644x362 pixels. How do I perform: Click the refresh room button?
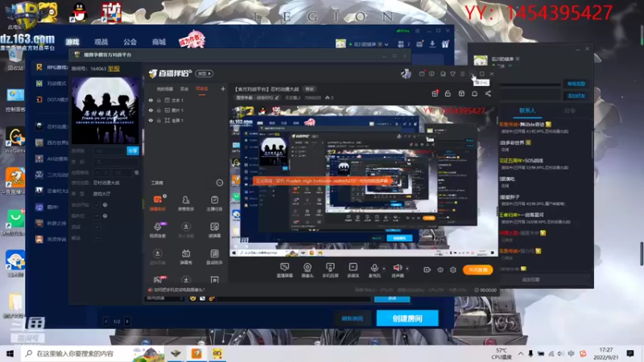[x=352, y=319]
